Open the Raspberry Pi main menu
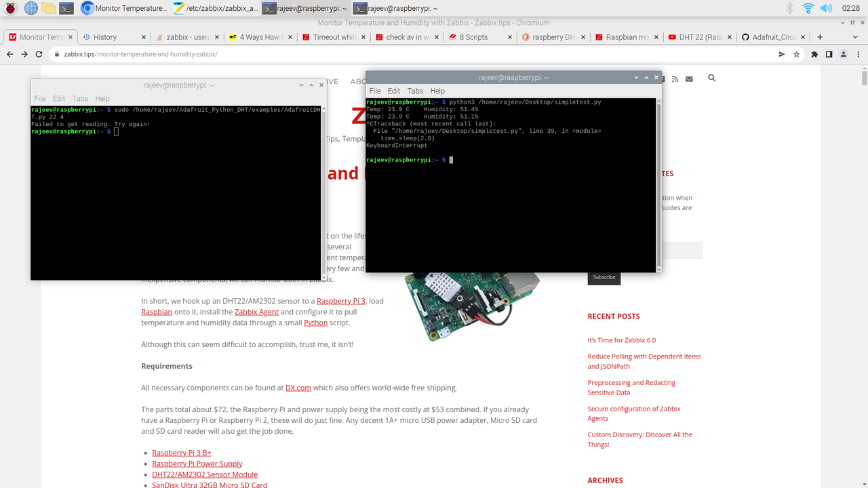This screenshot has width=868, height=488. click(12, 8)
